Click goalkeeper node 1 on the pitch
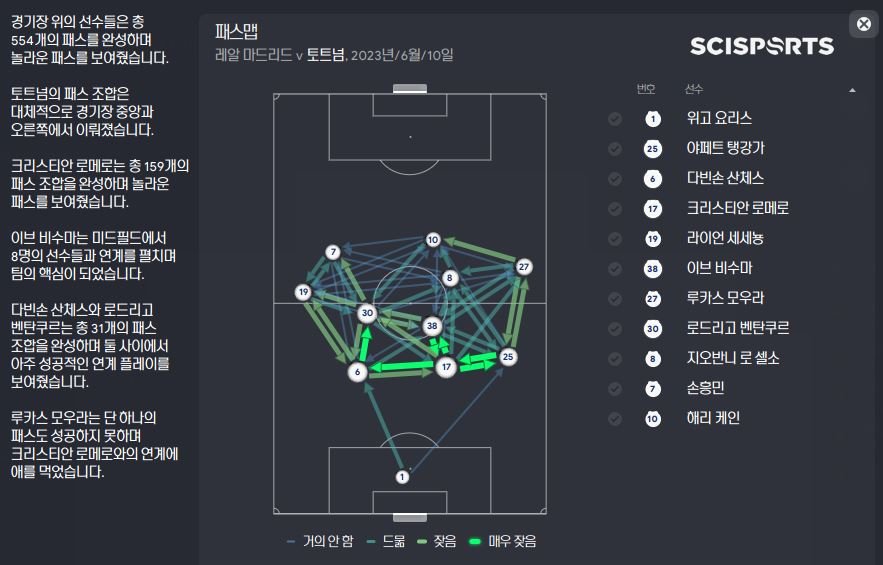The height and width of the screenshot is (565, 883). 402,477
